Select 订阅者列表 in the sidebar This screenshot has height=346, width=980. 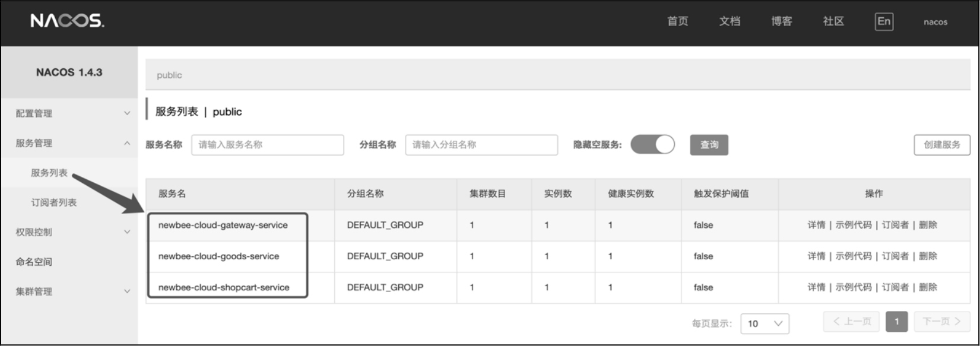pyautogui.click(x=54, y=202)
